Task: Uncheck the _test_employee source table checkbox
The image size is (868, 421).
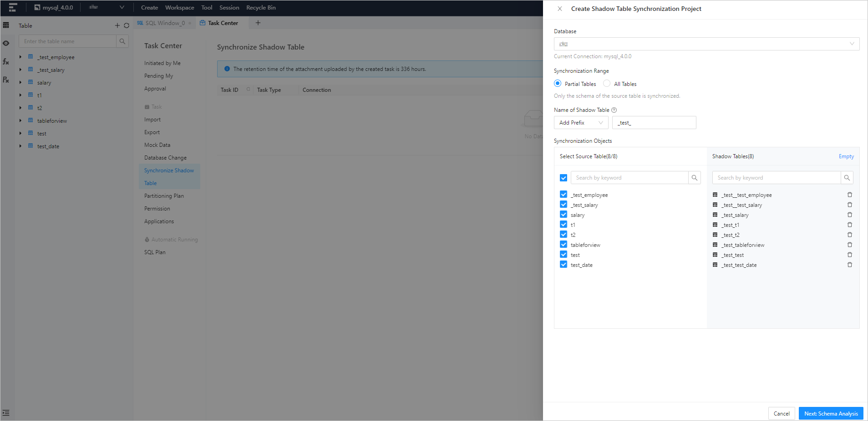Action: pos(563,195)
